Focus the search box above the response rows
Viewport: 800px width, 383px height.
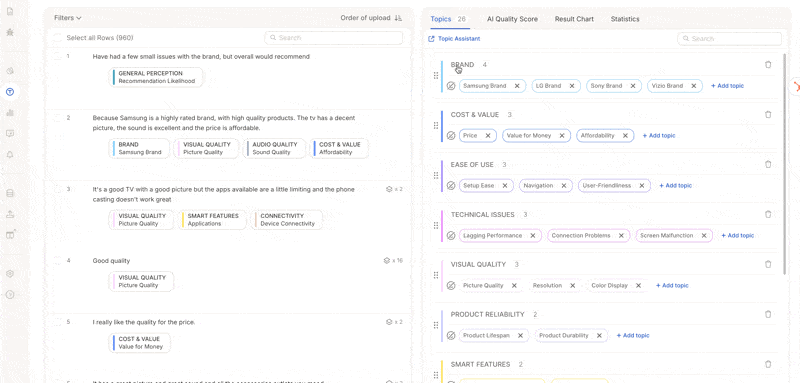334,38
